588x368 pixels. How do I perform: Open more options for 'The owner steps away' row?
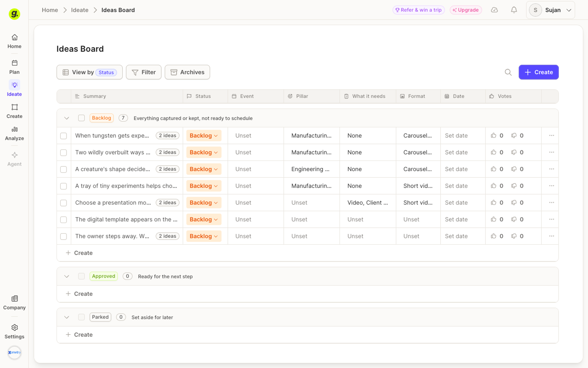551,236
